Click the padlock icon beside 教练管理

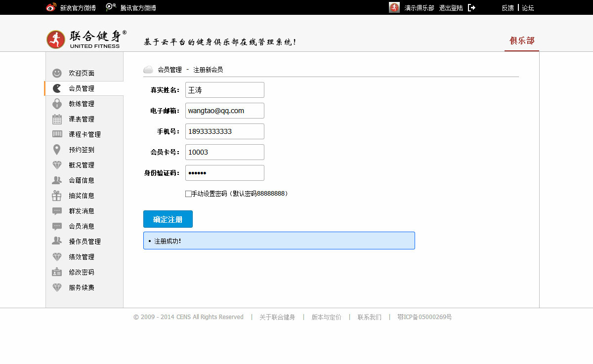coord(57,104)
